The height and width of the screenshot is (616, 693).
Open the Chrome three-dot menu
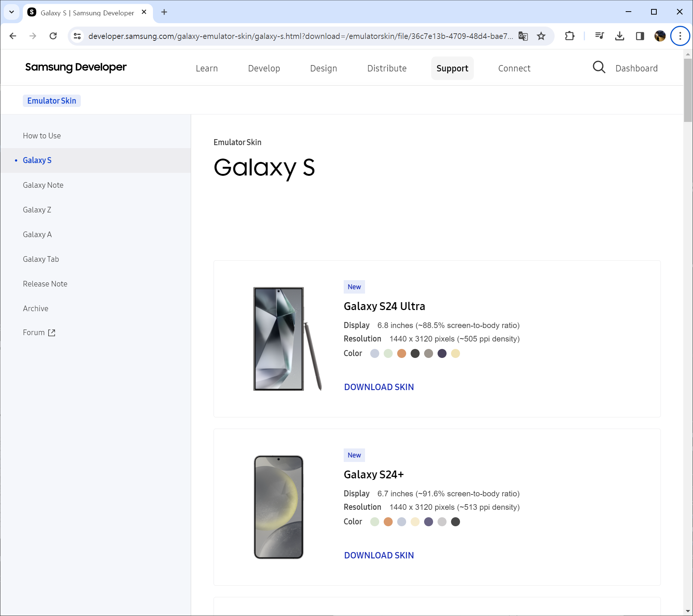coord(680,36)
